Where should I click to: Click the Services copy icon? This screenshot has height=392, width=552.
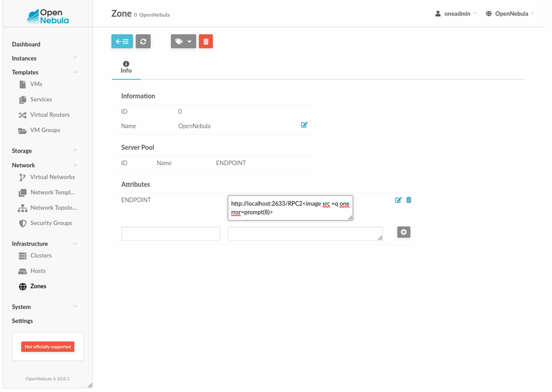[x=22, y=100]
